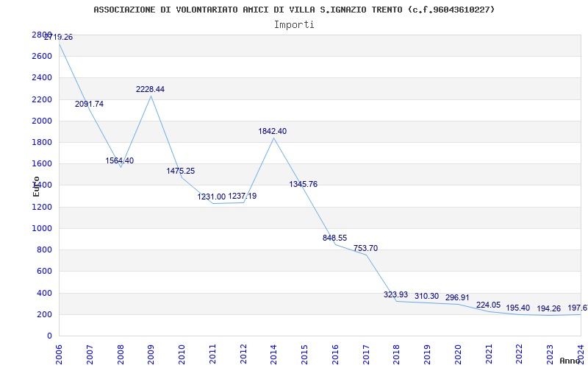This screenshot has height=368, width=588.
Task: Click the x-axis year label 2010
Action: [x=182, y=354]
